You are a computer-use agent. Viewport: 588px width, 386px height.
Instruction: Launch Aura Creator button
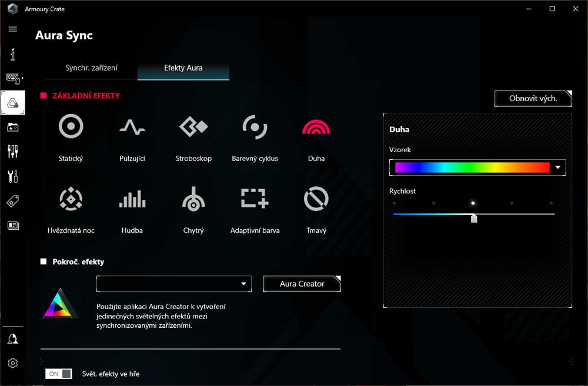pos(302,284)
